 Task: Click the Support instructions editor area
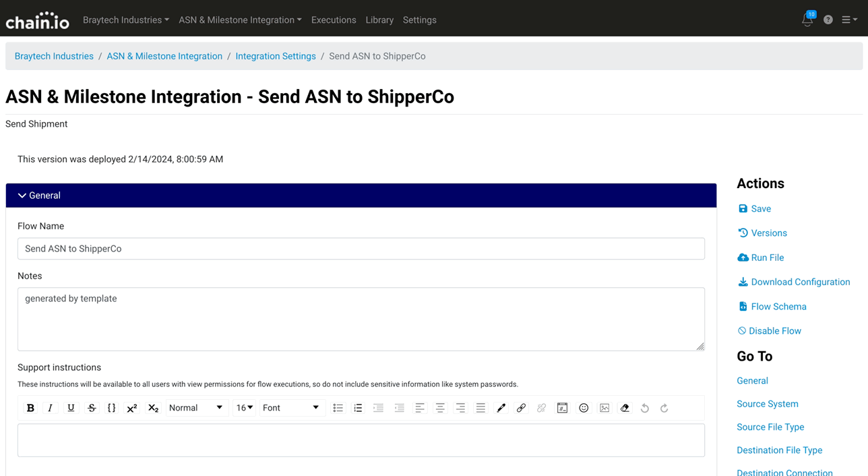coord(361,440)
